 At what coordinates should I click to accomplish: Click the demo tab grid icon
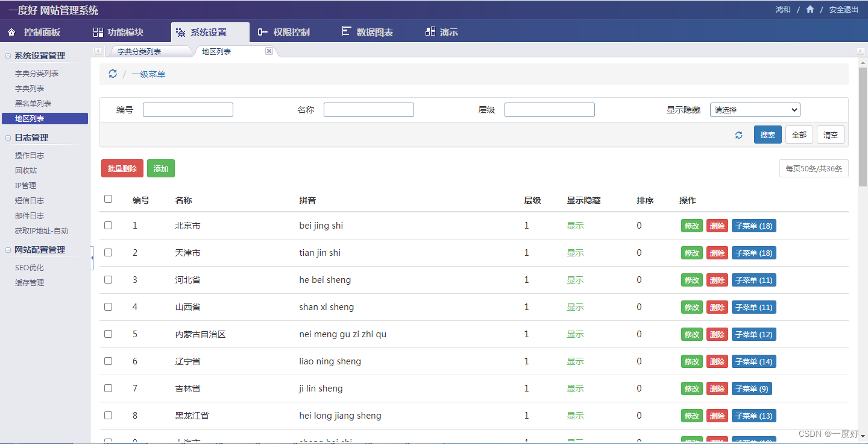coord(430,31)
